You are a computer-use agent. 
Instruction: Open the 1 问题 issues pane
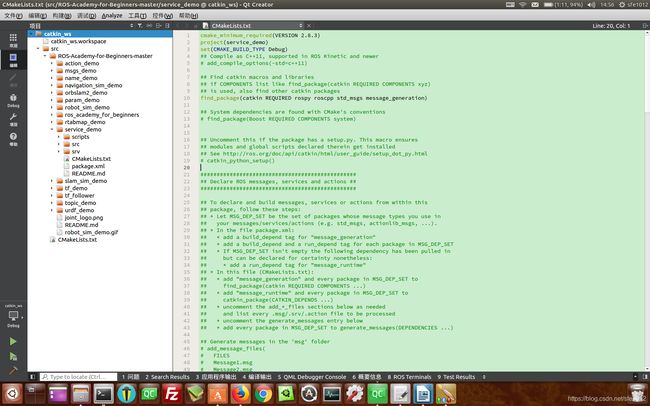coord(130,377)
